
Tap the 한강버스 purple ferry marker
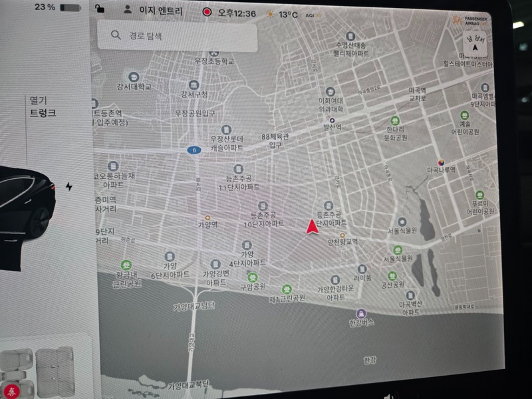pos(360,313)
